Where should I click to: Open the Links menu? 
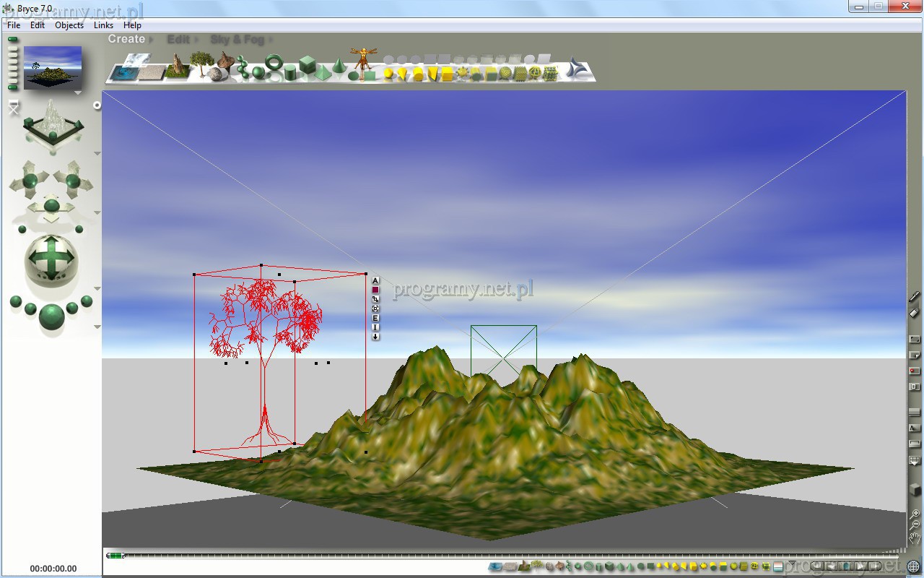tap(103, 25)
